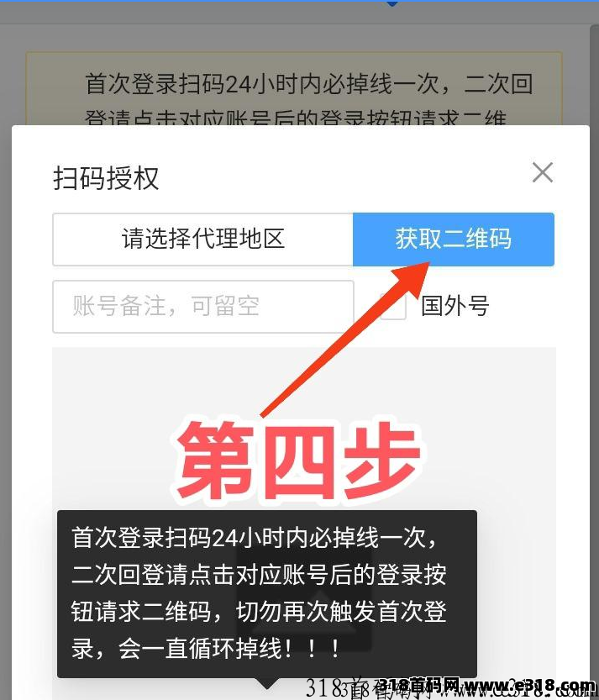This screenshot has height=700, width=599.
Task: Click the 获取二维码 button
Action: (x=454, y=239)
